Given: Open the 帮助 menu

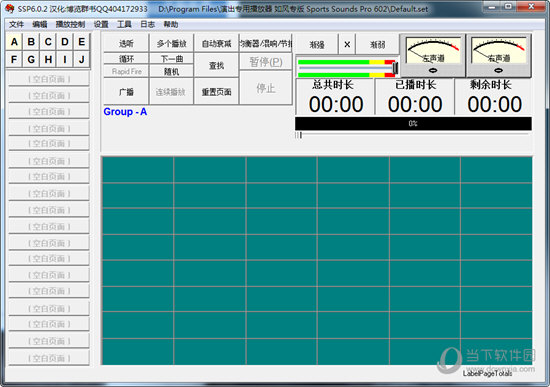Looking at the screenshot, I should point(171,24).
